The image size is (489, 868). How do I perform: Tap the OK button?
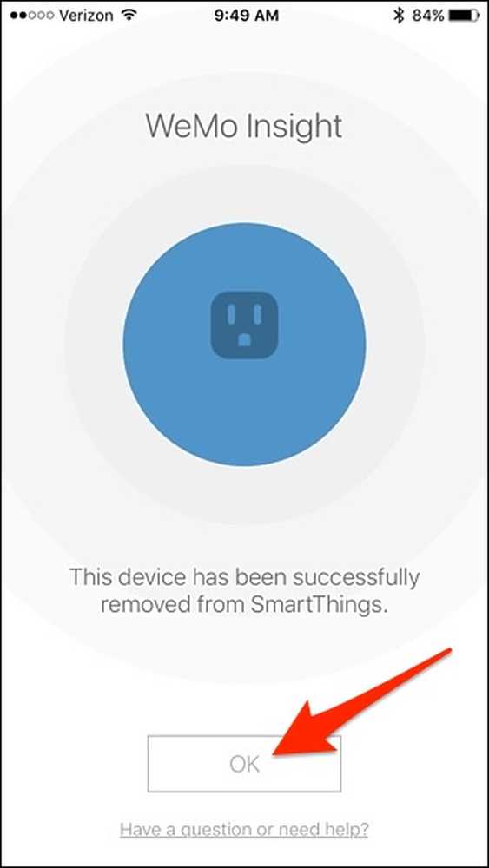coord(244,764)
